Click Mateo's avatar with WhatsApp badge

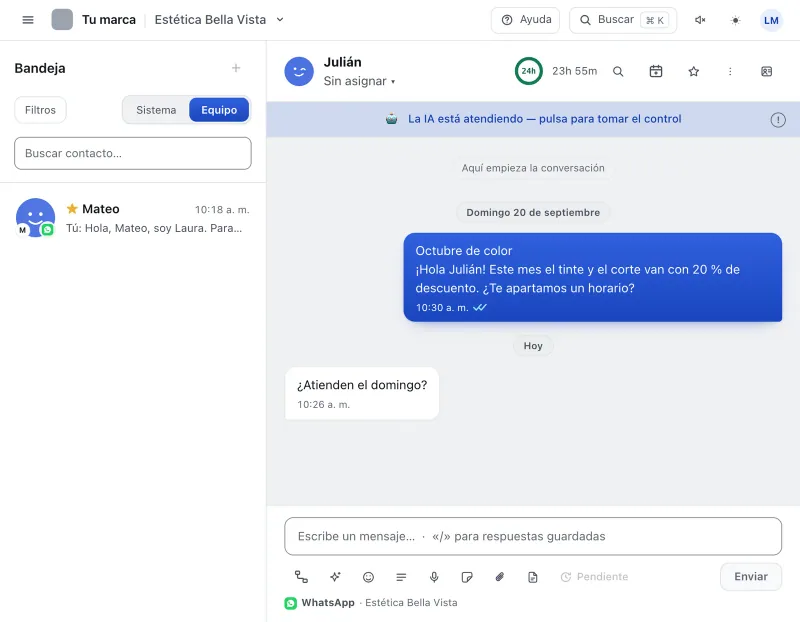[x=35, y=218]
